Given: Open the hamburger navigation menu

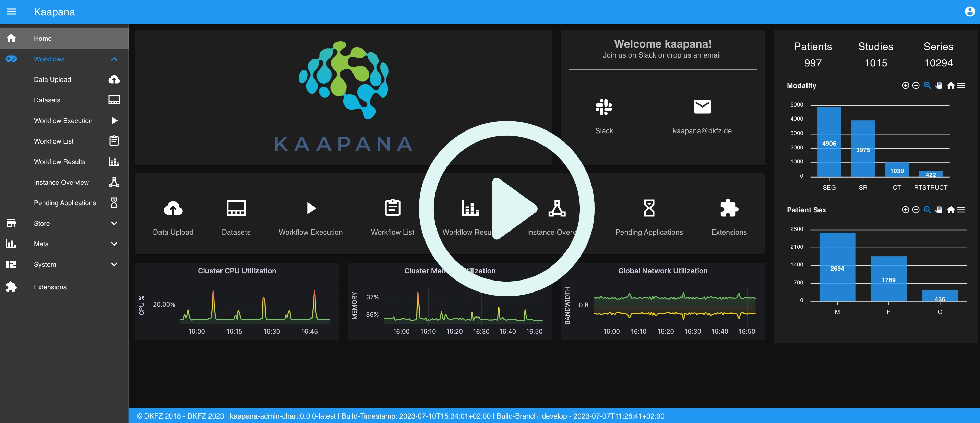Looking at the screenshot, I should tap(11, 12).
